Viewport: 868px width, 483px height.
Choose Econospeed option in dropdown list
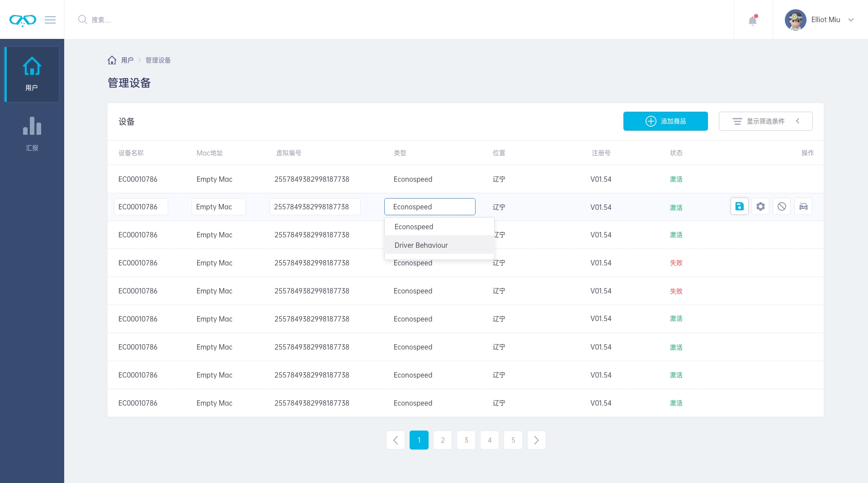point(414,227)
